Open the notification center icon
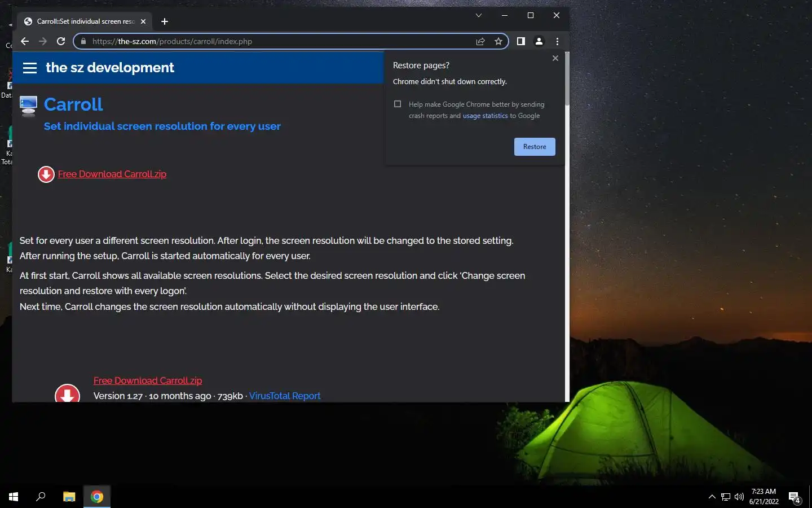 pyautogui.click(x=795, y=497)
